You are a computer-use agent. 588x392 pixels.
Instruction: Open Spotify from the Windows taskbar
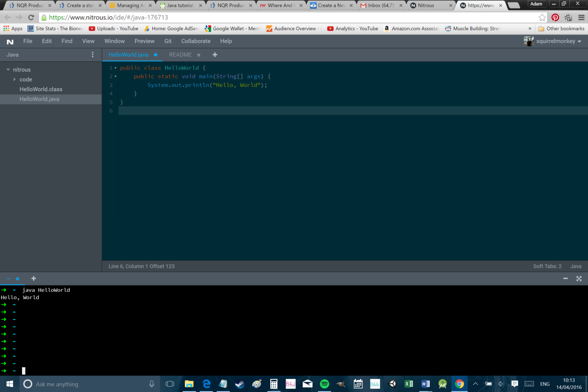click(x=324, y=384)
